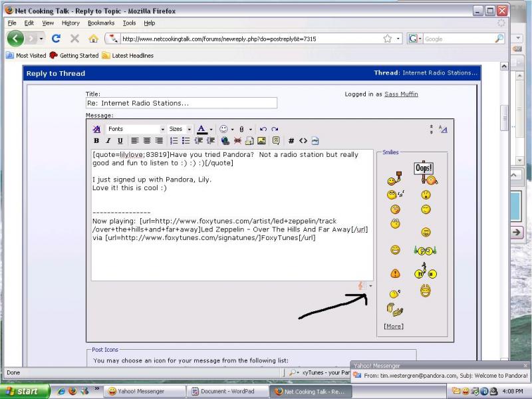The image size is (532, 399).
Task: Open the Help menu
Action: point(149,23)
